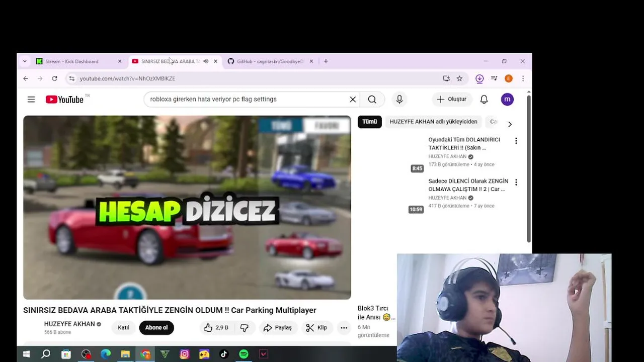Screen dimensions: 644x362
Task: Click the 'Paylaş' share button
Action: (277, 328)
